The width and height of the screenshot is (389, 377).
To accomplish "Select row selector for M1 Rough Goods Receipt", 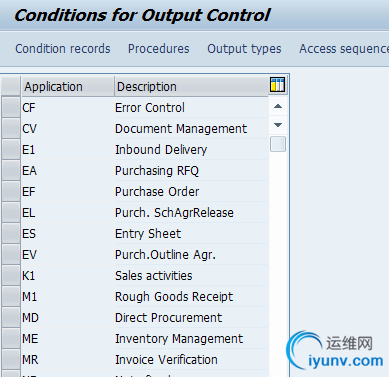I will coord(11,296).
